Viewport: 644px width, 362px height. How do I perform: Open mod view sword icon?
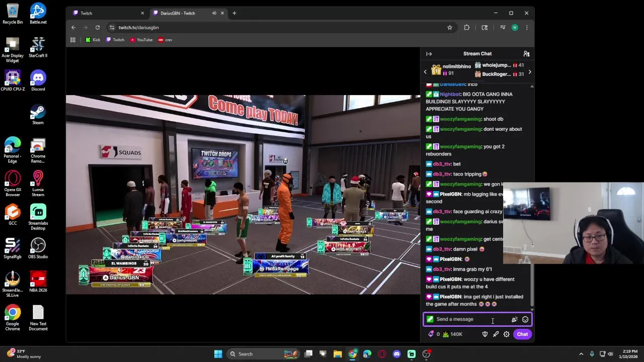[x=496, y=334]
